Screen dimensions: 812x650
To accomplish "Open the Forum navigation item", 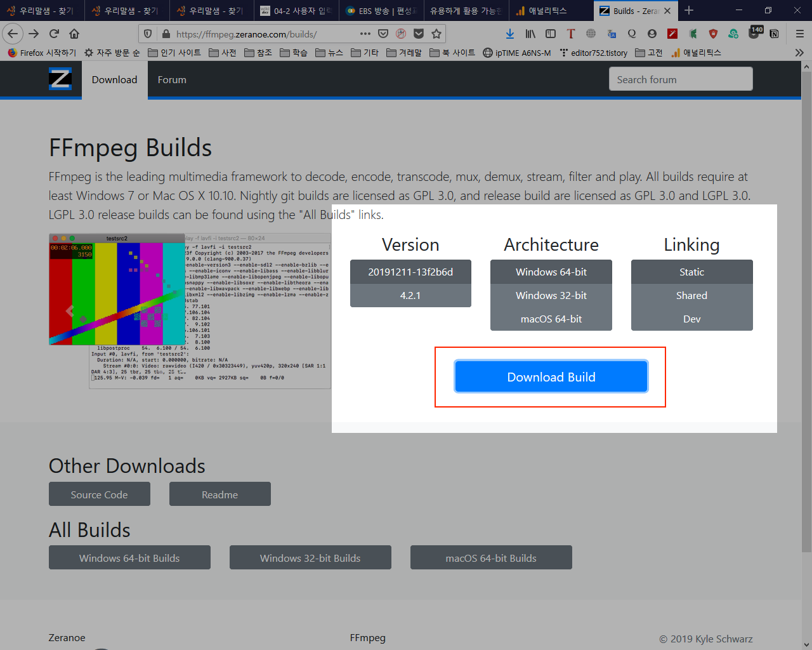I will coord(172,79).
